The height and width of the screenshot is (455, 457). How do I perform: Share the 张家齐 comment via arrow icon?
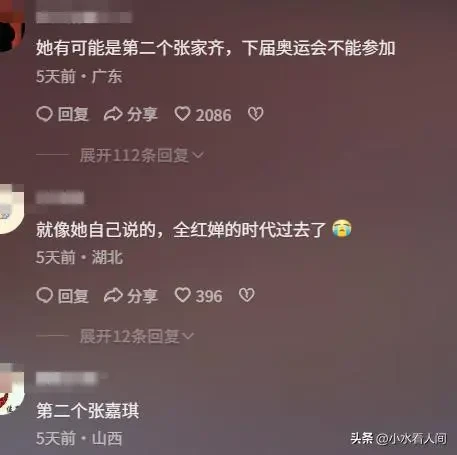pyautogui.click(x=113, y=114)
